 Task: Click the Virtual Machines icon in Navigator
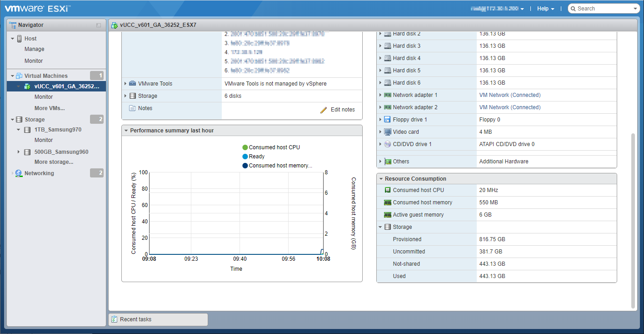pos(19,76)
